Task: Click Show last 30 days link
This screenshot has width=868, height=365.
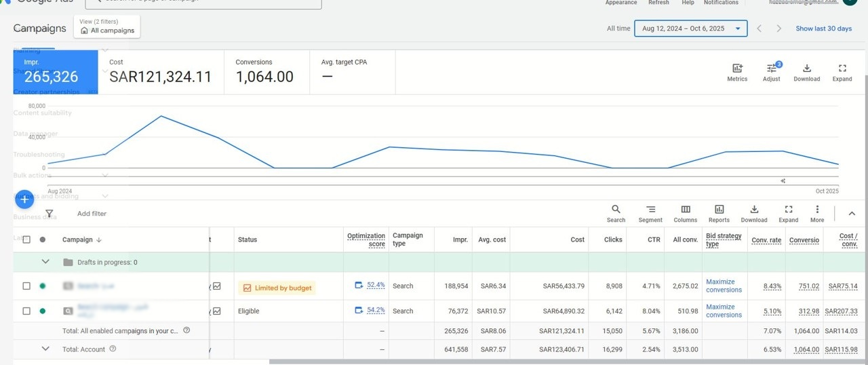Action: coord(823,28)
